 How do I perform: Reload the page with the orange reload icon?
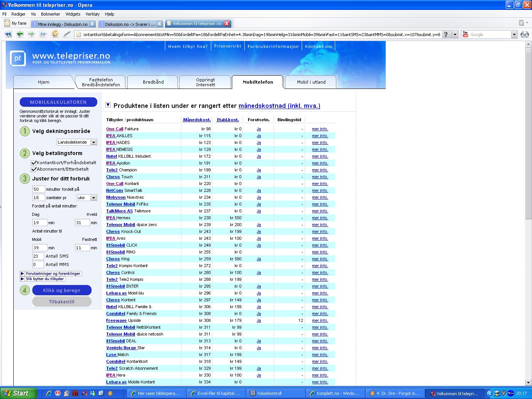click(55, 34)
